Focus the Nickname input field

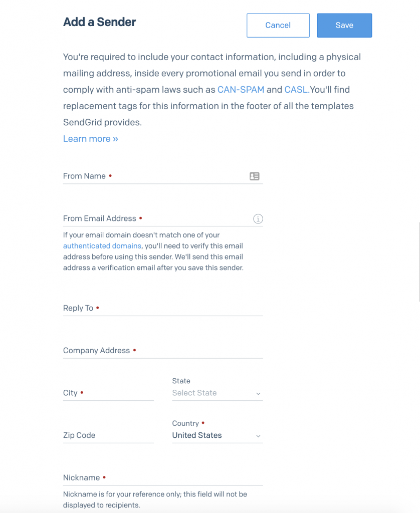pos(163,477)
